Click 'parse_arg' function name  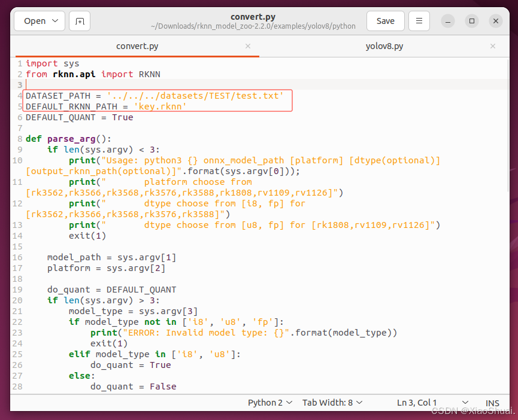pos(71,139)
